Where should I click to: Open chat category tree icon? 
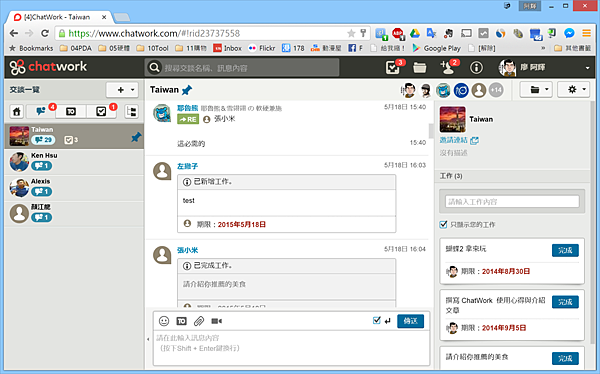tap(132, 111)
